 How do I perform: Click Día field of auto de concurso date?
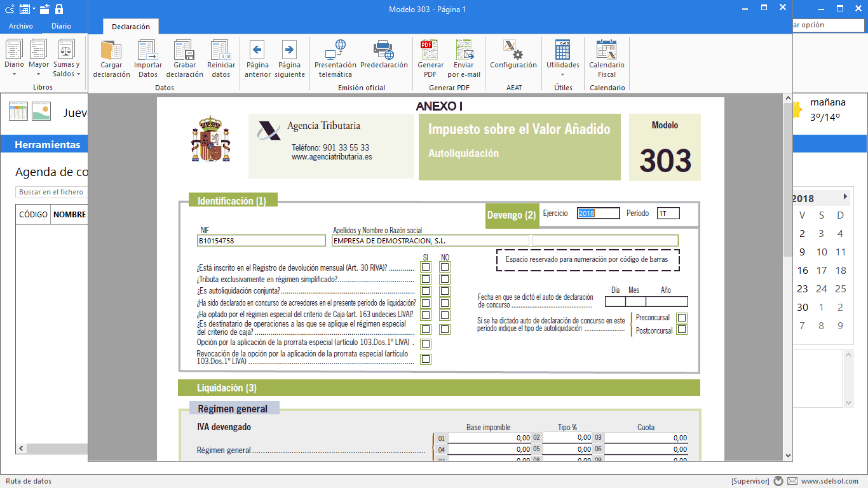615,302
